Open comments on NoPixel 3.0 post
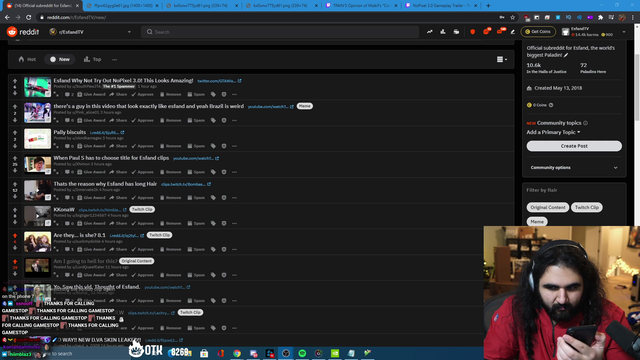The height and width of the screenshot is (360, 640). coord(69,94)
